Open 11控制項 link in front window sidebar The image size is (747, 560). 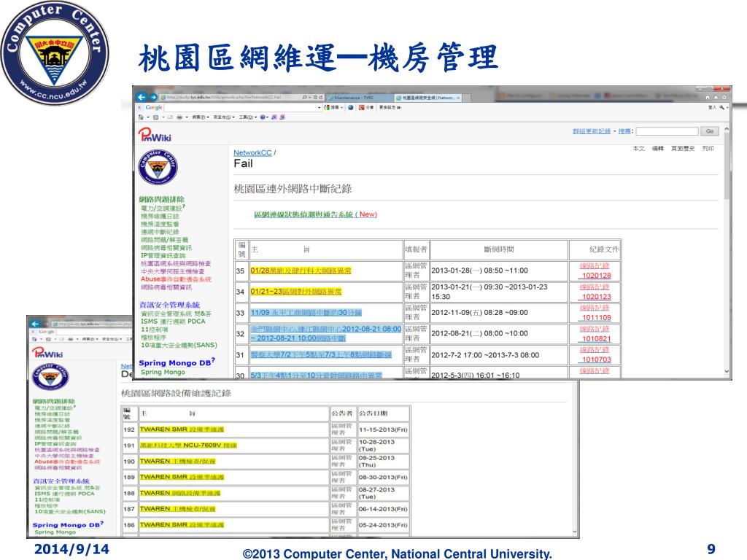click(x=155, y=329)
